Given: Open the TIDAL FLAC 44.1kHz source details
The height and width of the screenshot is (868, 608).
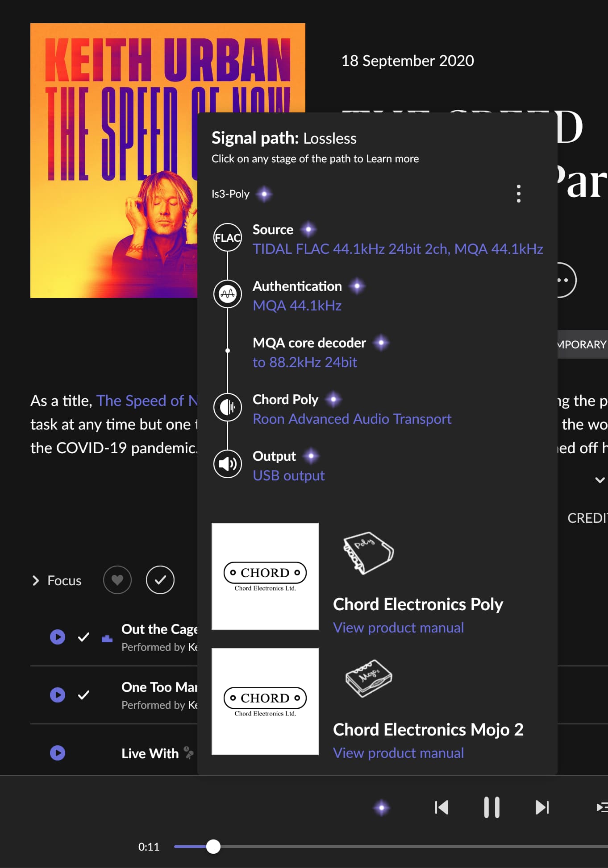Looking at the screenshot, I should [398, 249].
